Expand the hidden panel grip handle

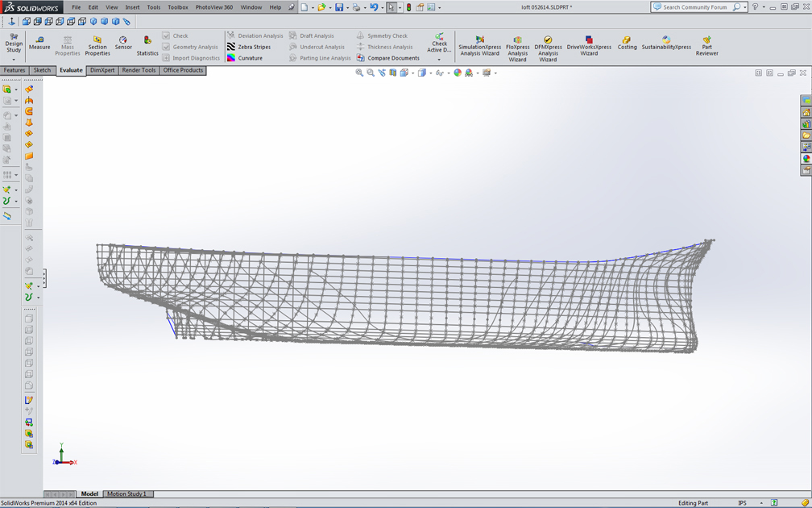click(x=44, y=278)
